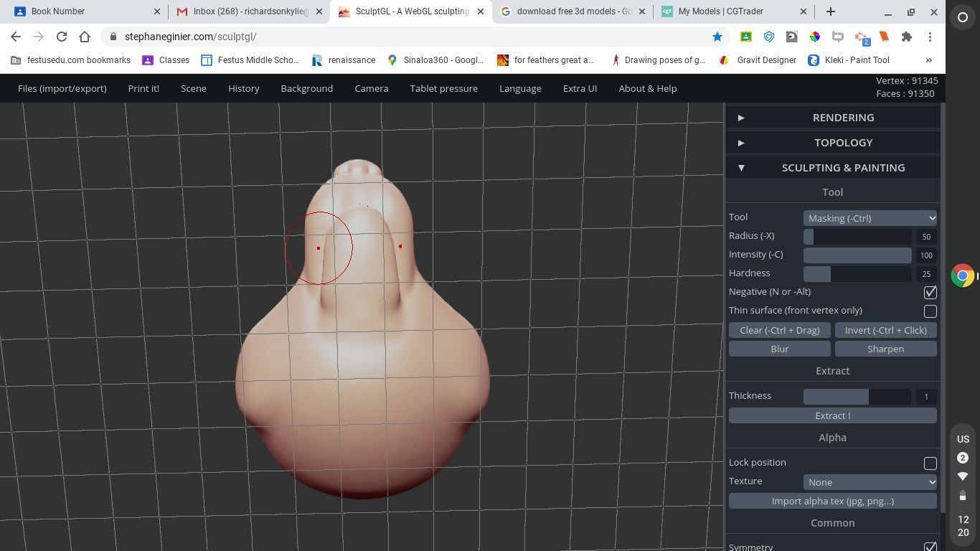Collapse the Sculpting & Painting section
Screen dimensions: 980x551
point(833,168)
